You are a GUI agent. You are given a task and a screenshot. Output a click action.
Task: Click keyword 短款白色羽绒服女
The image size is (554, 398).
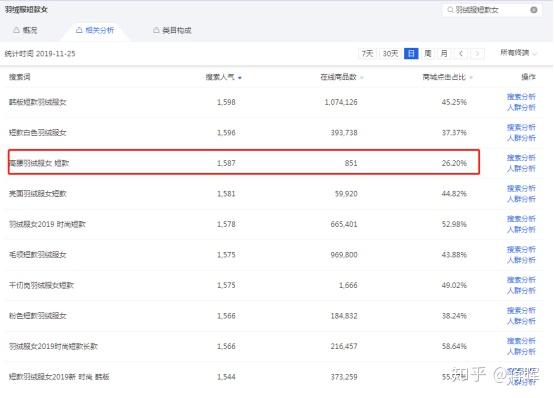coord(37,133)
